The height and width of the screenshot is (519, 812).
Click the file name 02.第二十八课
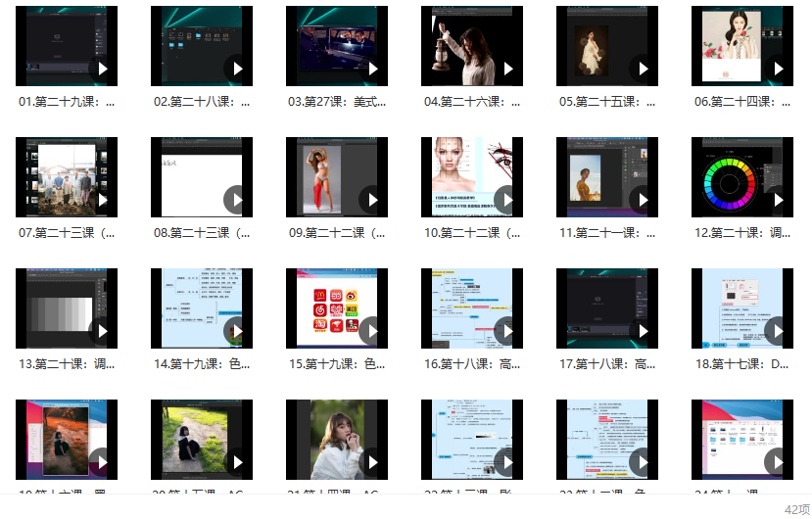202,102
